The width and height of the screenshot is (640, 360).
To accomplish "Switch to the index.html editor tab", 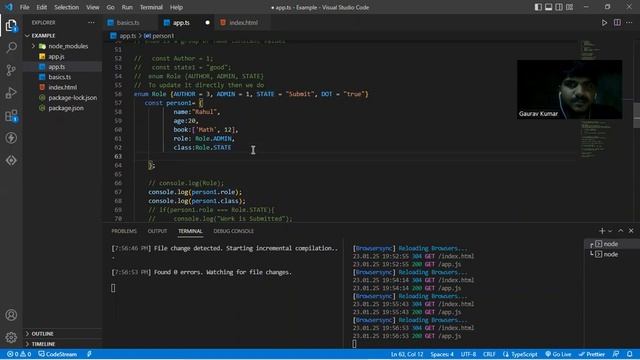I will (243, 23).
